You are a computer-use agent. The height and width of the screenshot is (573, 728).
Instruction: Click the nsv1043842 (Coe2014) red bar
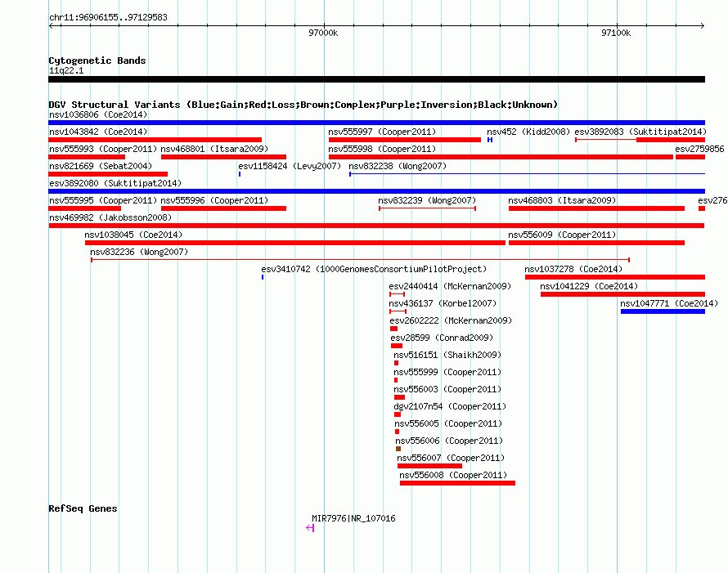pyautogui.click(x=155, y=140)
